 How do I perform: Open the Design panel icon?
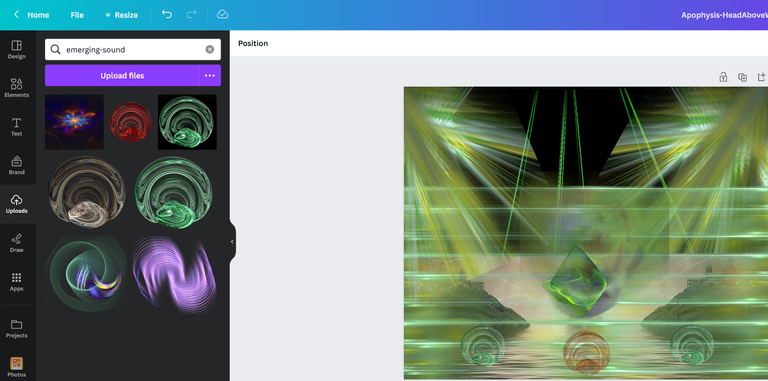coord(16,46)
